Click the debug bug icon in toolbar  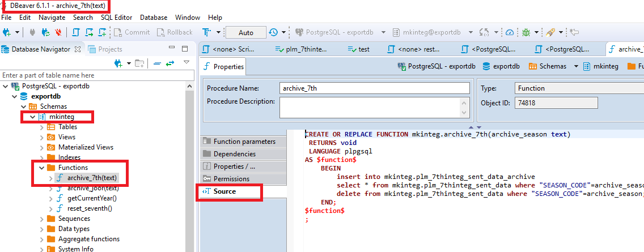point(526,32)
